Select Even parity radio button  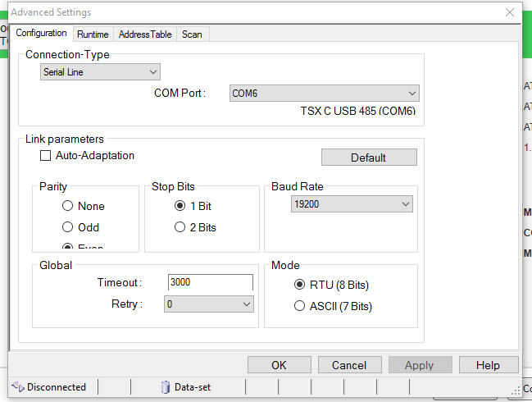tap(67, 246)
